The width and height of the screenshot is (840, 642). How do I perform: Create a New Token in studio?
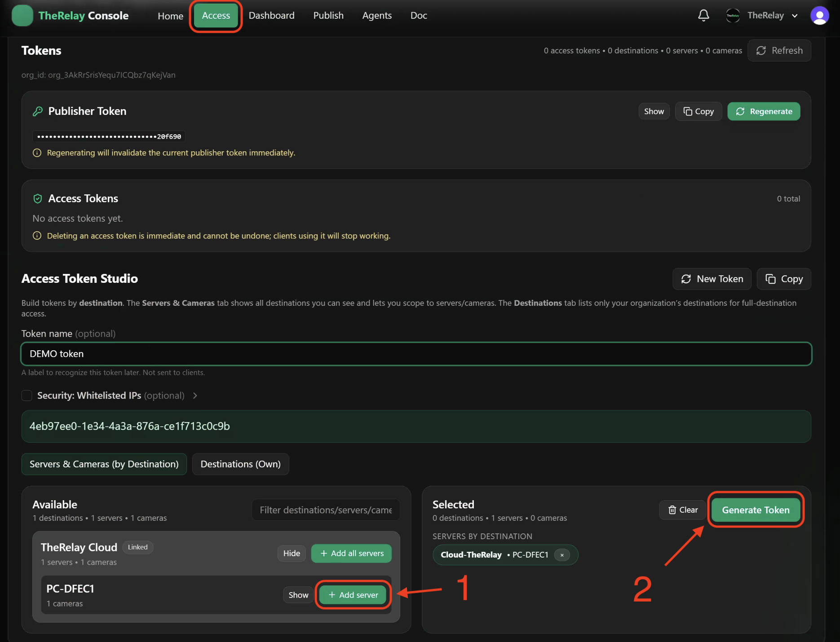(x=712, y=279)
